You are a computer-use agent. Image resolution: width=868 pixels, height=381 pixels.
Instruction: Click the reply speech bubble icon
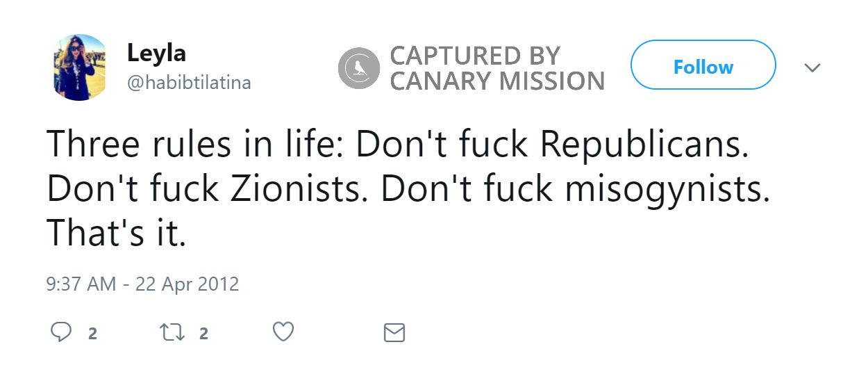pos(61,332)
